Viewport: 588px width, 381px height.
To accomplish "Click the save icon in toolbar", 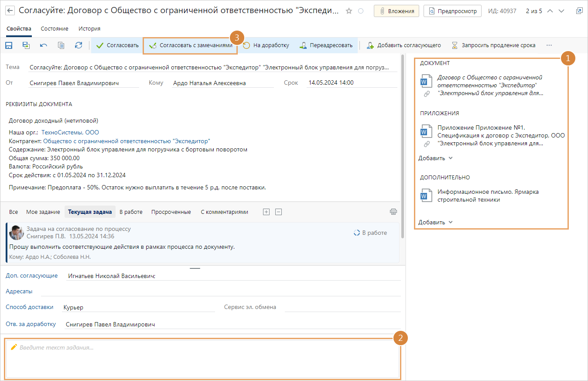I will pyautogui.click(x=9, y=45).
